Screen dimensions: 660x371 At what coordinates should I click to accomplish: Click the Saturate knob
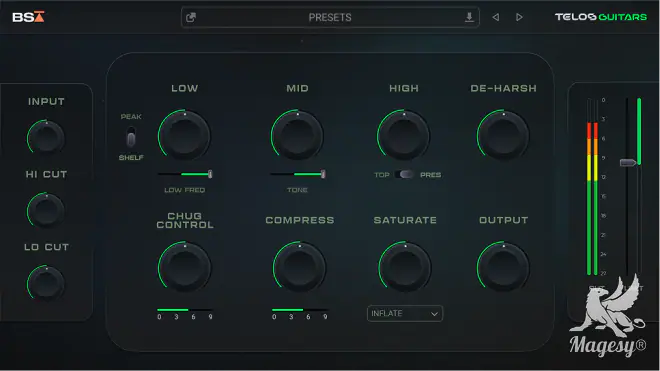tap(405, 267)
